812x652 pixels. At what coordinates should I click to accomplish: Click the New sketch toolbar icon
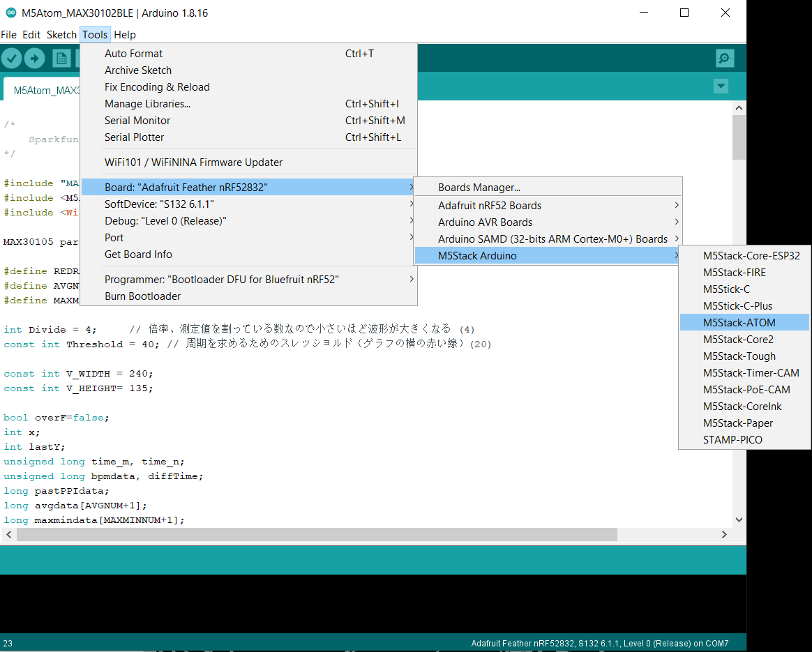(61, 59)
